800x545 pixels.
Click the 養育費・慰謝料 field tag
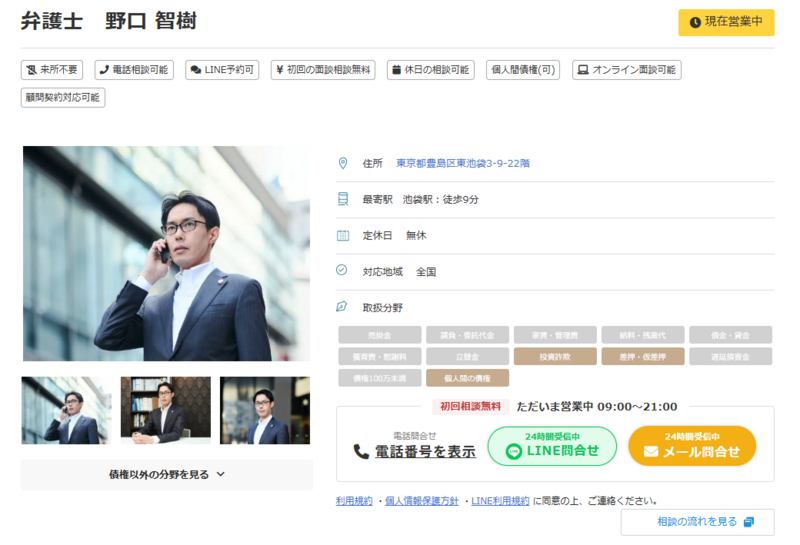click(x=380, y=357)
